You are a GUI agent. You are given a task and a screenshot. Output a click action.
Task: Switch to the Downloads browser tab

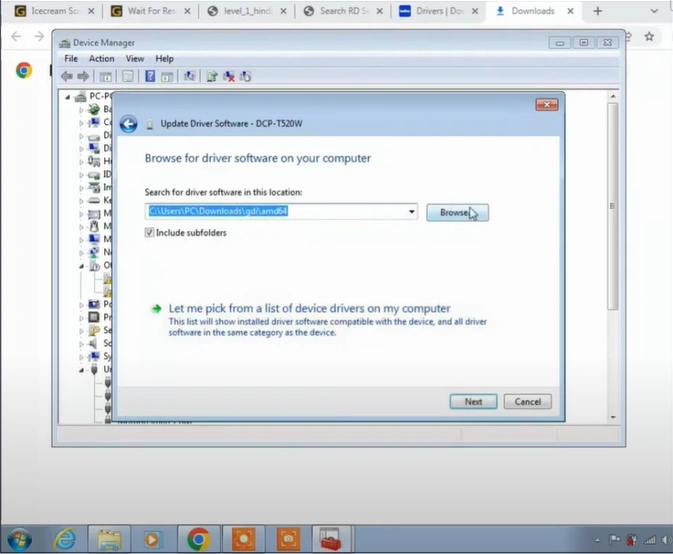click(x=532, y=11)
